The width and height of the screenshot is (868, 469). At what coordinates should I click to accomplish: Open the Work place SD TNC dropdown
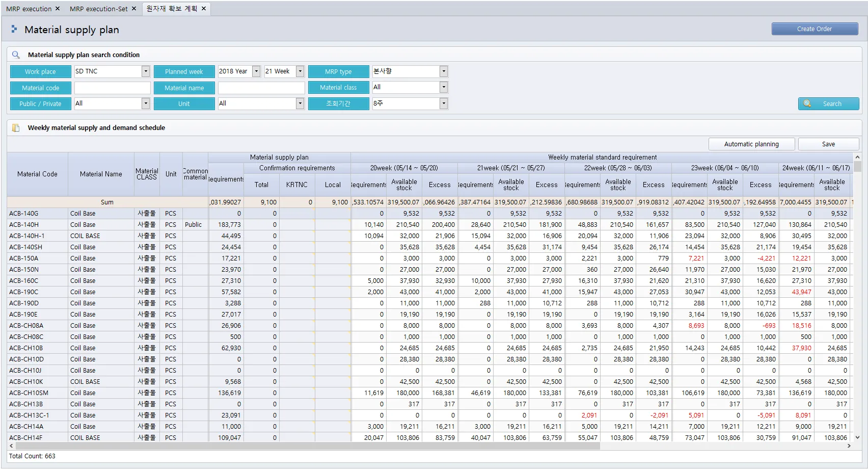tap(146, 71)
